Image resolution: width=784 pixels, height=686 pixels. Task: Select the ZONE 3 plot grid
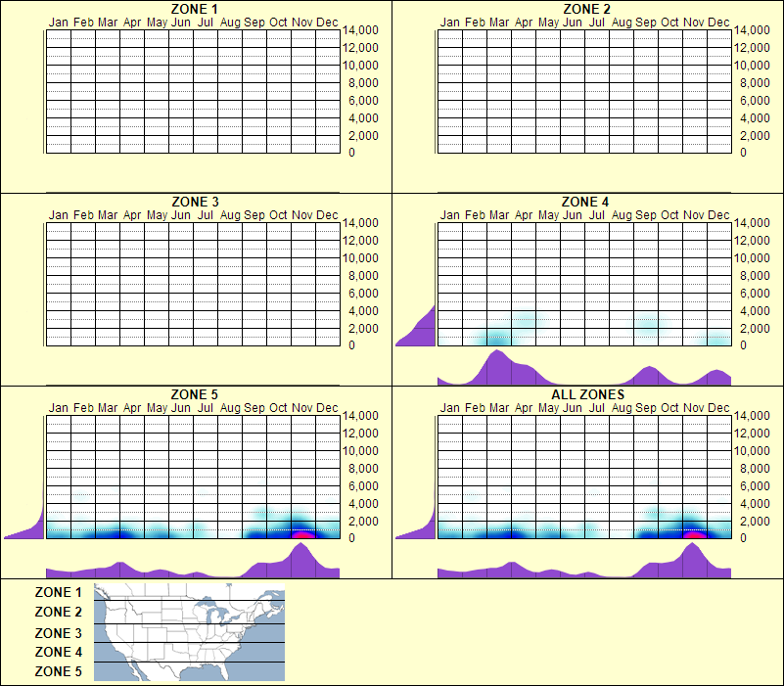point(191,284)
